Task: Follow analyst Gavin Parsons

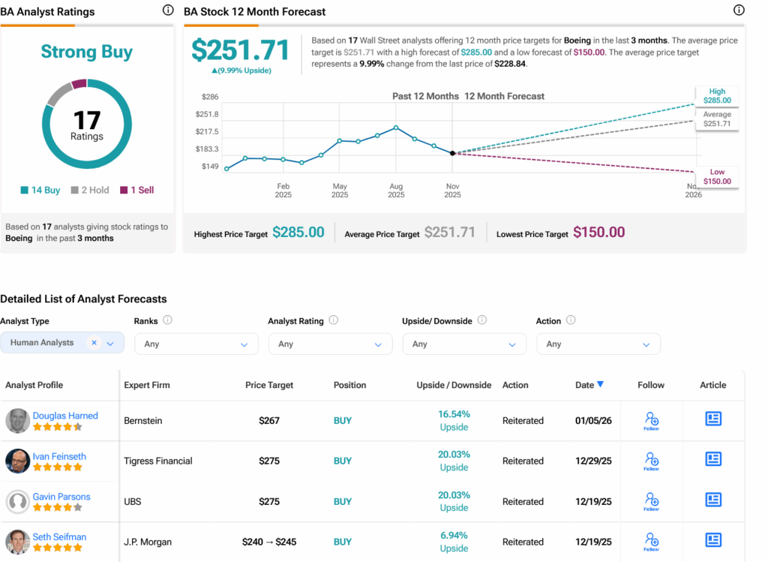Action: tap(651, 501)
